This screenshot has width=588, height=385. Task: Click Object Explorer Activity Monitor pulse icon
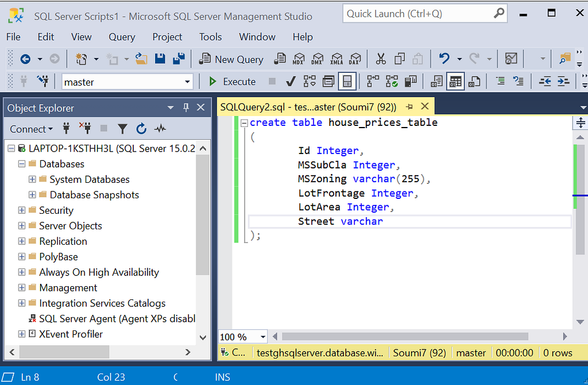pyautogui.click(x=160, y=129)
